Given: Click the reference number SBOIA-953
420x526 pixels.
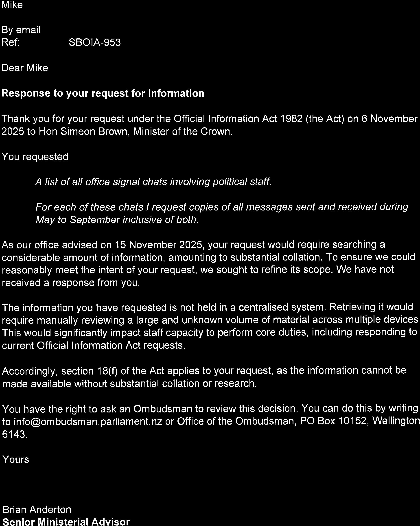Looking at the screenshot, I should (x=95, y=43).
